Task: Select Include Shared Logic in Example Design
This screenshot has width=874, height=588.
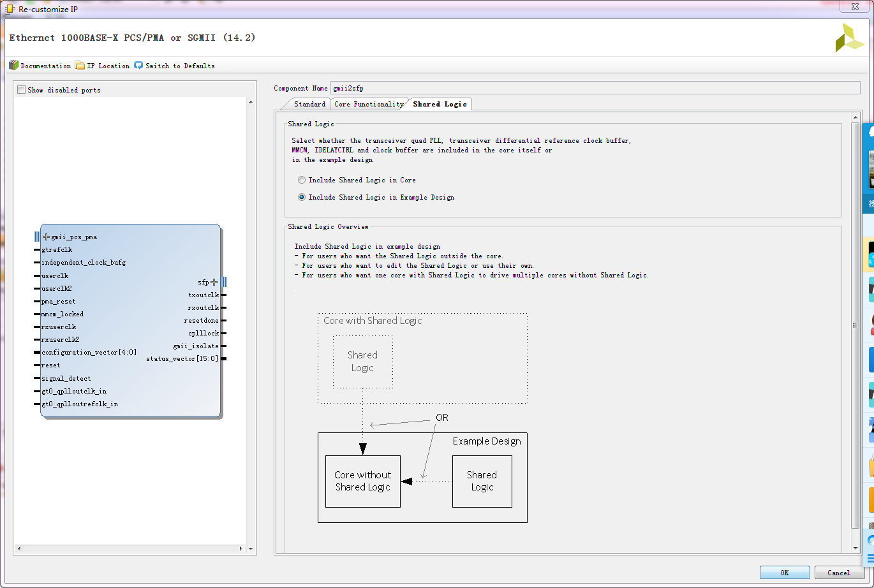Action: coord(302,198)
